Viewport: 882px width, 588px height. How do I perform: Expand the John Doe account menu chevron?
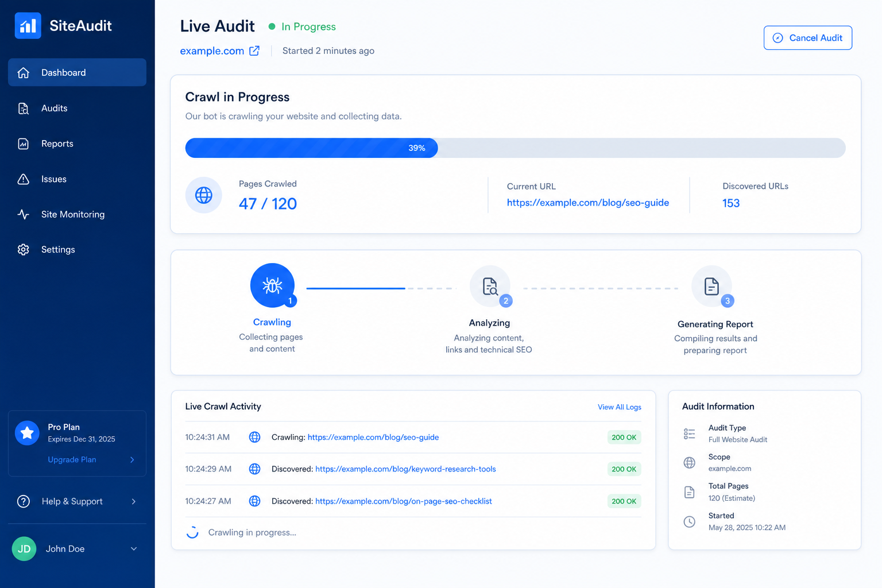pyautogui.click(x=134, y=549)
